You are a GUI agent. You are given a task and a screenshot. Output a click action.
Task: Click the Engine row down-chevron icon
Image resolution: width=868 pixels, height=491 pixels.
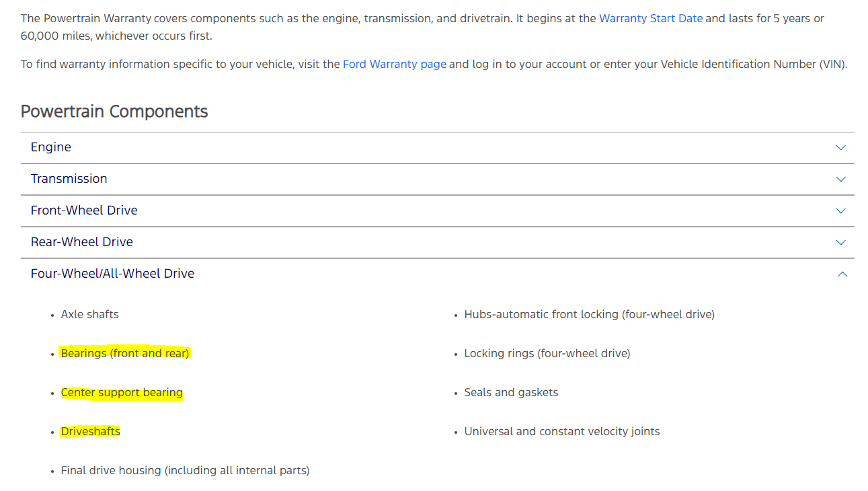pyautogui.click(x=840, y=147)
